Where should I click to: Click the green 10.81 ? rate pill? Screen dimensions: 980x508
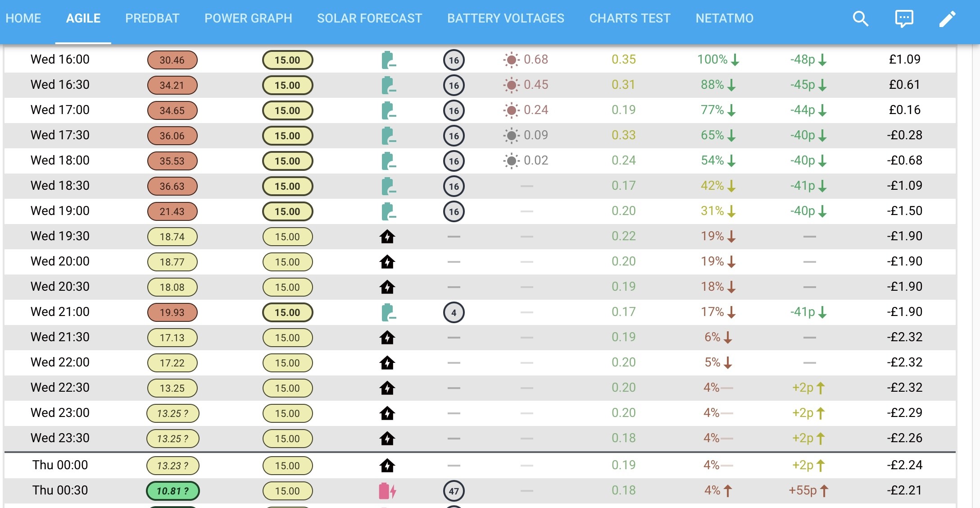pyautogui.click(x=172, y=491)
